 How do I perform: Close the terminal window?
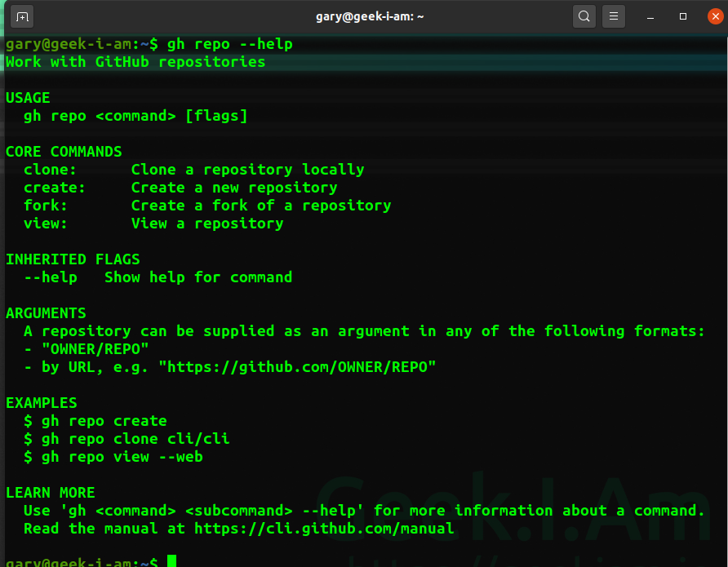point(716,16)
